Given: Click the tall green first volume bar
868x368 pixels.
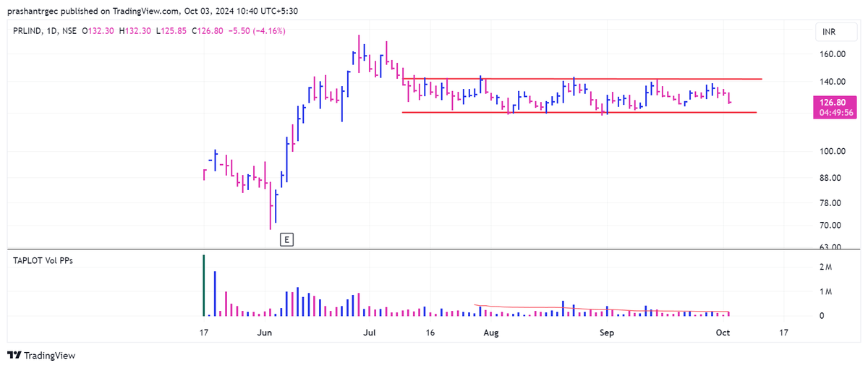Looking at the screenshot, I should tap(203, 286).
